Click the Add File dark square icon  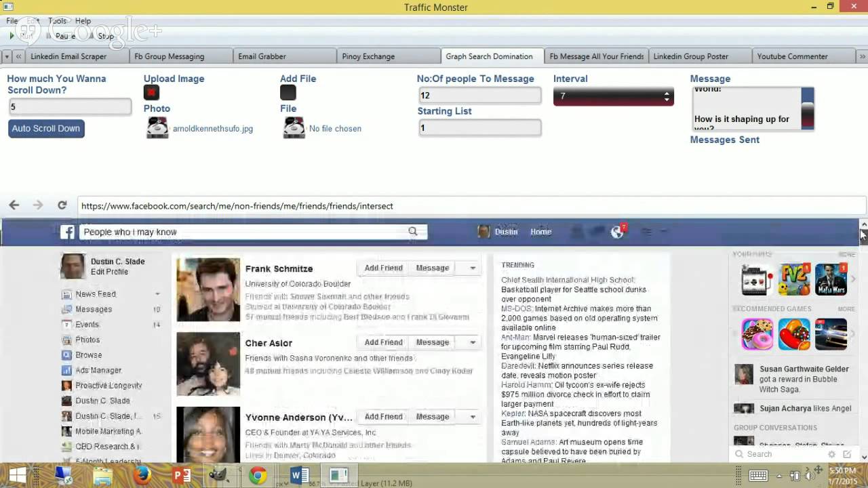click(288, 92)
